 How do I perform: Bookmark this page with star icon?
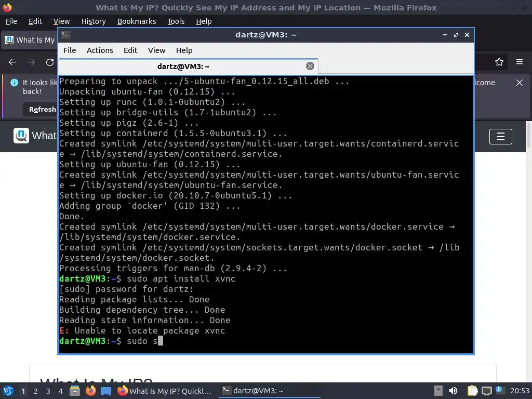tap(499, 62)
